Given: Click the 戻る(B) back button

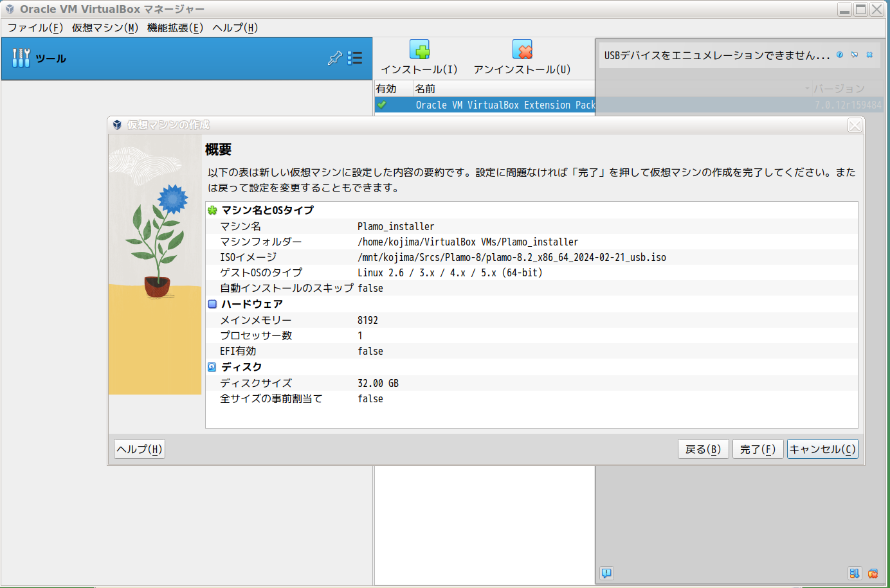Looking at the screenshot, I should (x=704, y=449).
